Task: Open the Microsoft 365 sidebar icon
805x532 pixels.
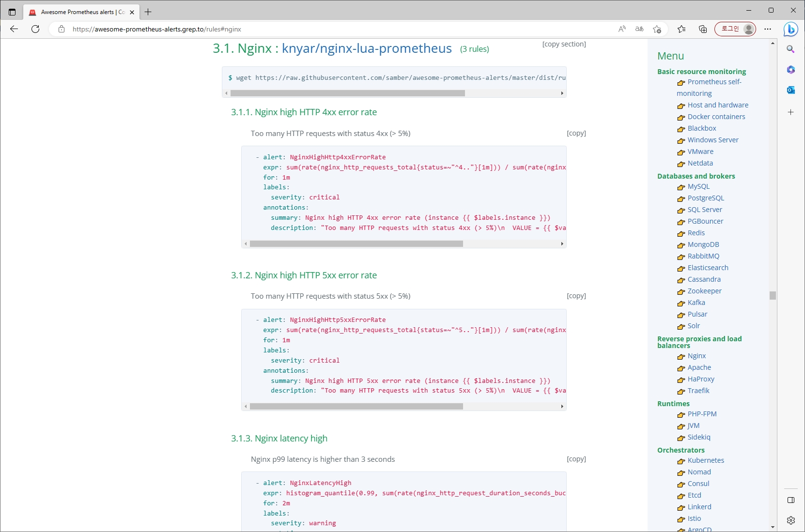Action: pyautogui.click(x=791, y=70)
